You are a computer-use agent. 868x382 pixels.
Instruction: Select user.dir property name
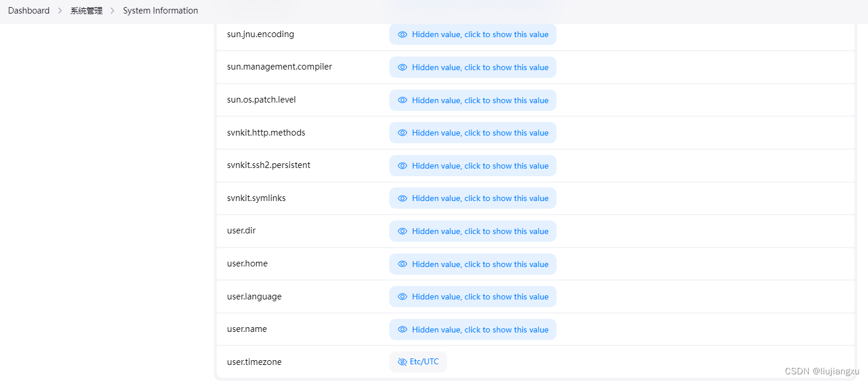pos(241,230)
